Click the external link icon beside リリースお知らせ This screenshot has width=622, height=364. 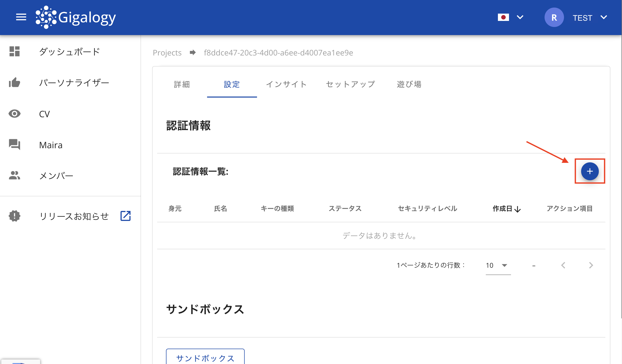[x=125, y=216]
